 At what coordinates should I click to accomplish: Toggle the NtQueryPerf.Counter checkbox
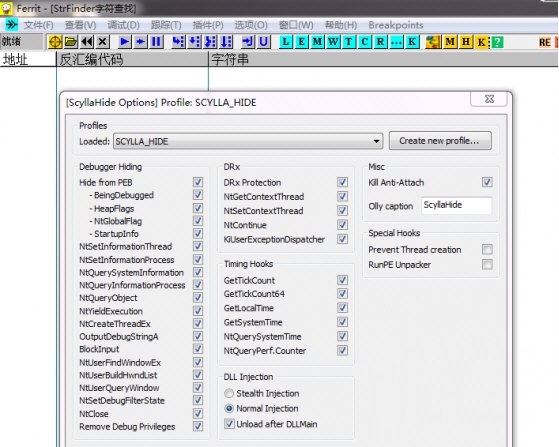342,350
